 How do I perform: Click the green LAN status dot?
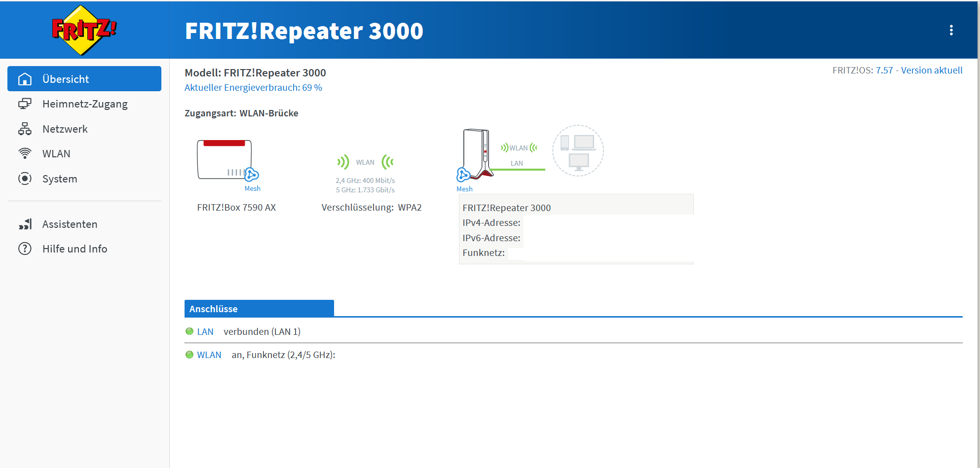point(189,331)
